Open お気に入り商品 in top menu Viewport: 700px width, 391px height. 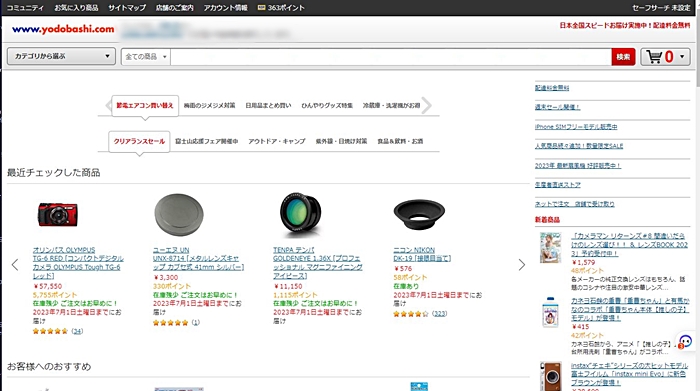76,8
